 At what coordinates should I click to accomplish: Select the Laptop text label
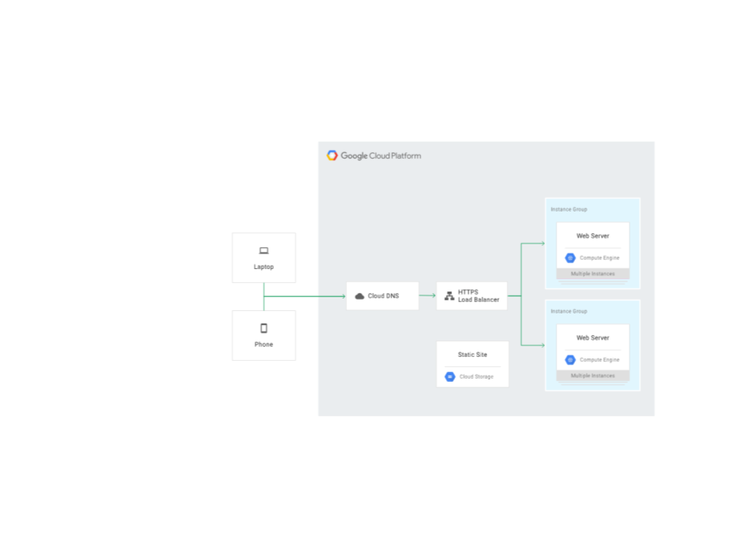click(x=264, y=267)
